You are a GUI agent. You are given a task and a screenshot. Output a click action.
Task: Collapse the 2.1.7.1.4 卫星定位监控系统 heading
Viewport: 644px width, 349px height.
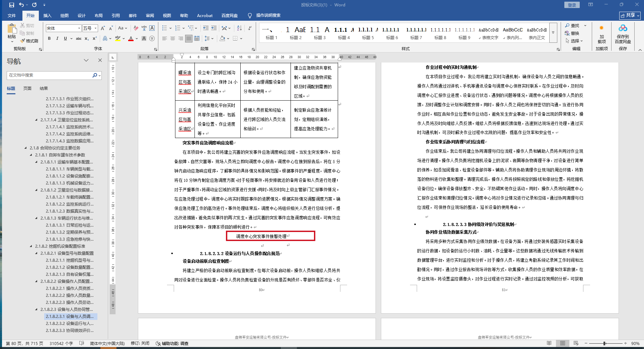(36, 120)
